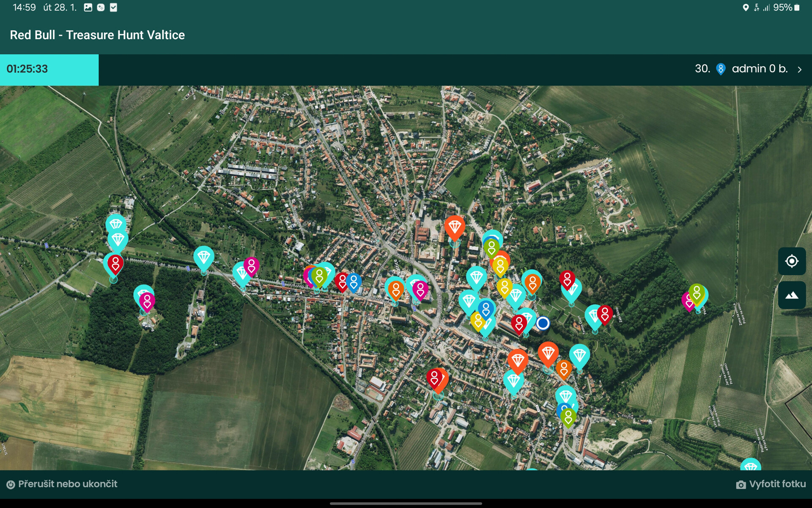The width and height of the screenshot is (812, 508).
Task: Select cyan diamond pin at bottom right edge
Action: pos(751,464)
